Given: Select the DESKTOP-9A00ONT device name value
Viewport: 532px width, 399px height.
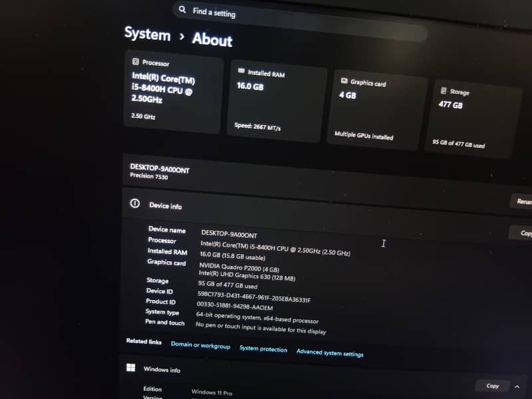Looking at the screenshot, I should tap(229, 234).
